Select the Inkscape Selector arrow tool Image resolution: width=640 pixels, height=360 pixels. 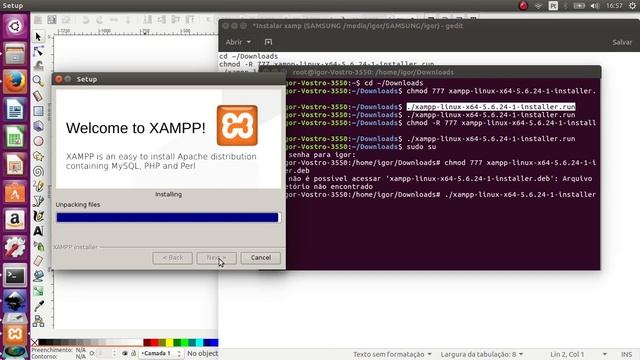[x=38, y=37]
